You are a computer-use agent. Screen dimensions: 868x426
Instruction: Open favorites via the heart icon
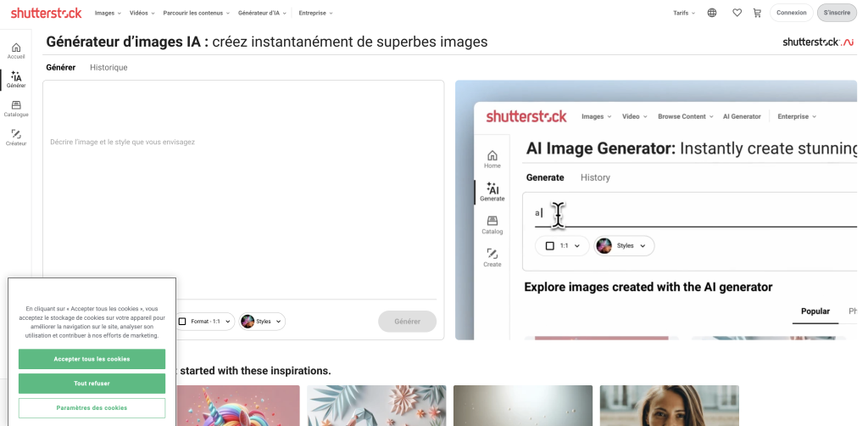737,13
